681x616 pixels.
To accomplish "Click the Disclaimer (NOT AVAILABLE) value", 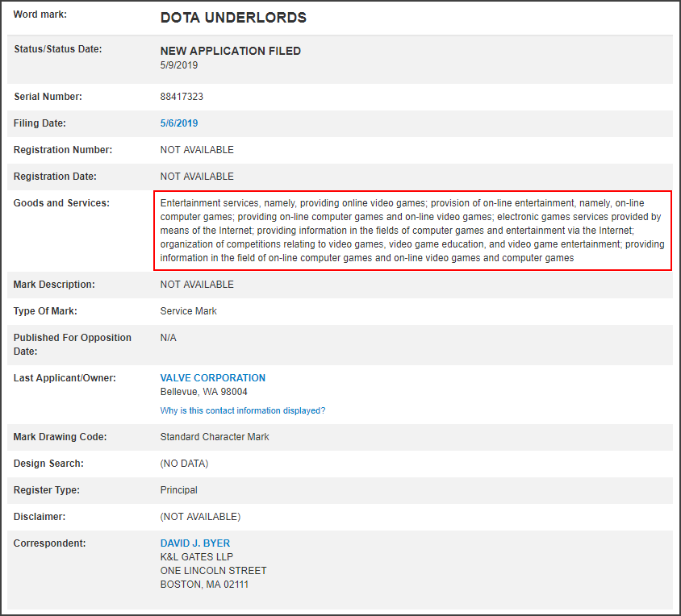I will [200, 517].
